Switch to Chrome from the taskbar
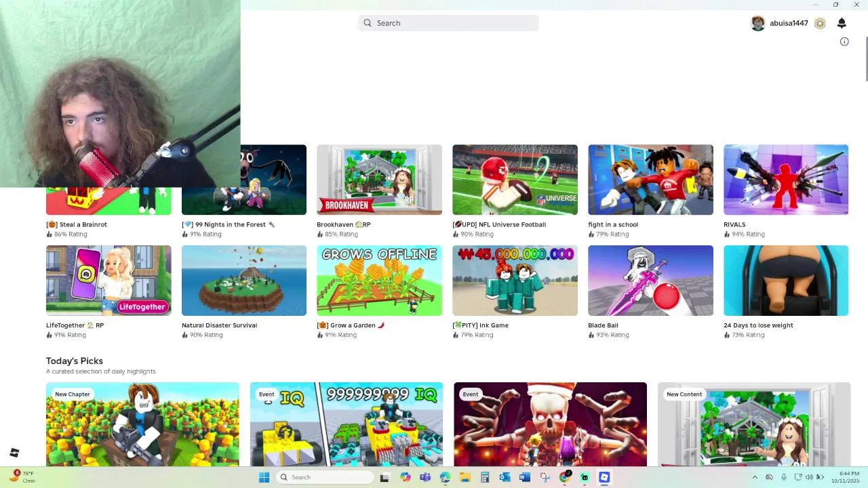The image size is (868, 488). pos(564,477)
